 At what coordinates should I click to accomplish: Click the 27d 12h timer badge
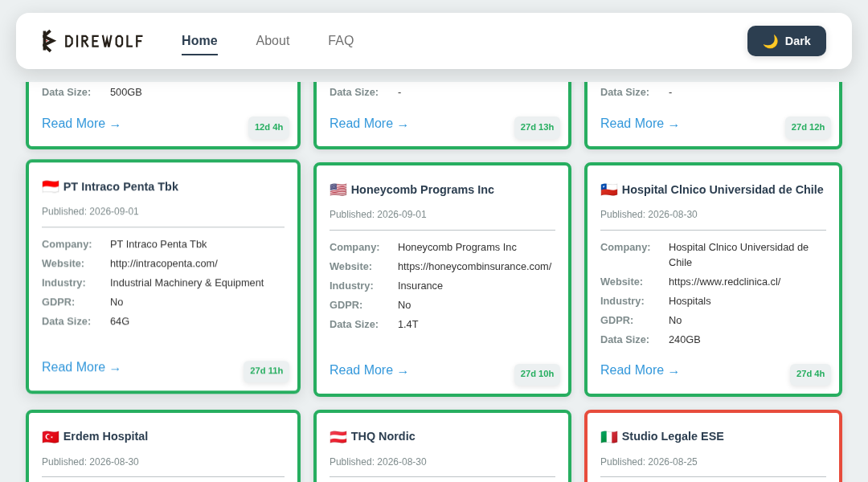pyautogui.click(x=808, y=127)
